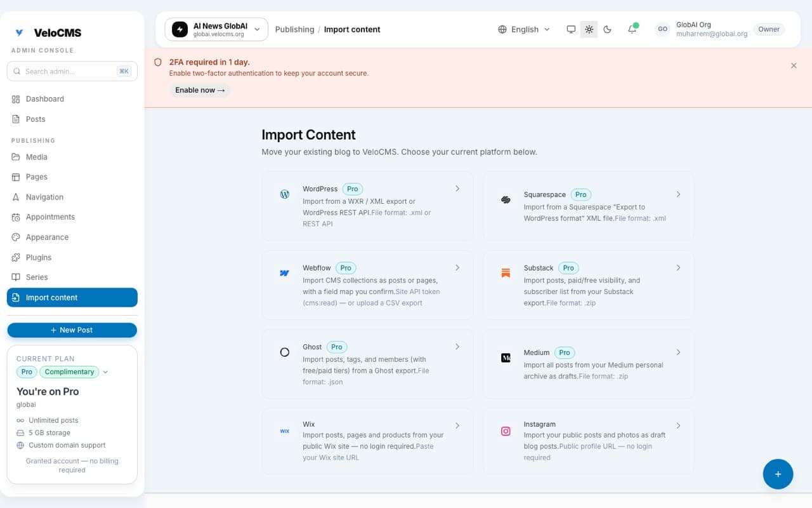Screen dimensions: 812x508
Task: Open Appointments in sidebar
Action: (72, 217)
